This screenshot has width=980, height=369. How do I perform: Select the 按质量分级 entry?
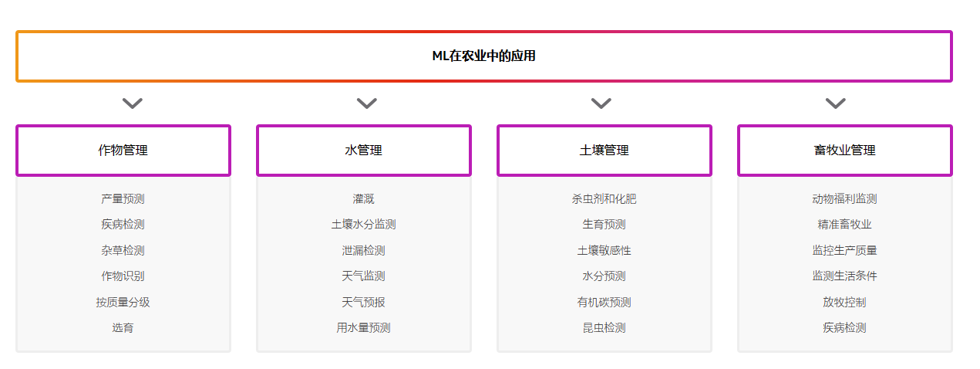click(x=123, y=302)
